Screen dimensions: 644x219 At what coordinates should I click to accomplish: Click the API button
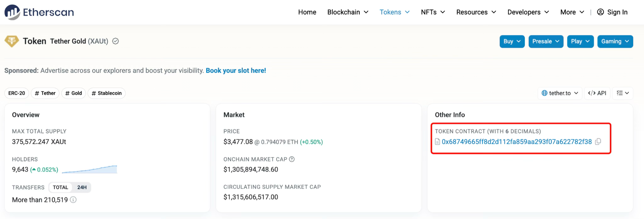point(597,93)
